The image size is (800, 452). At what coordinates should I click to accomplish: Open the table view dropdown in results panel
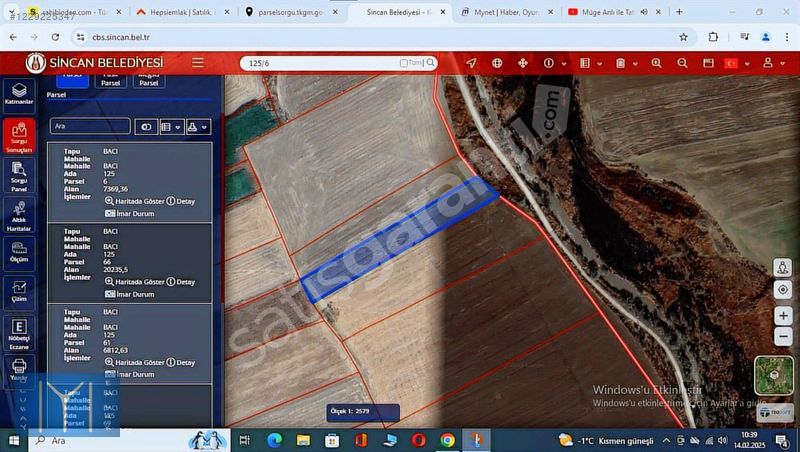point(172,127)
